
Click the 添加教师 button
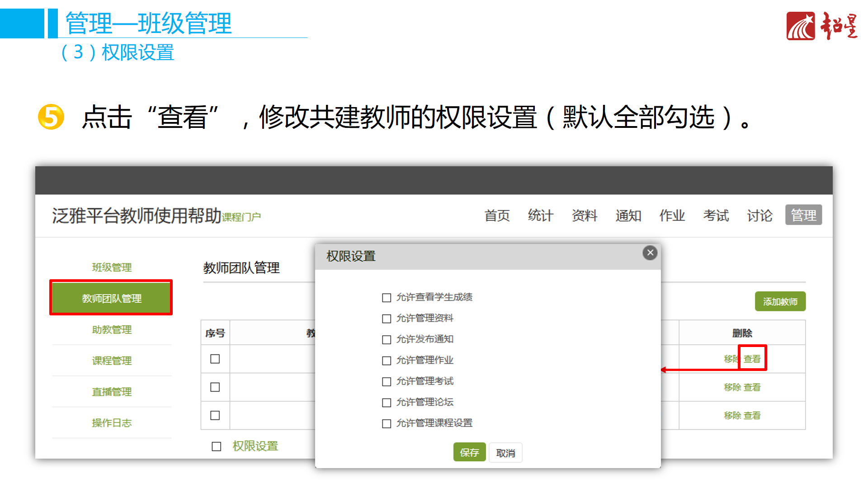point(780,301)
